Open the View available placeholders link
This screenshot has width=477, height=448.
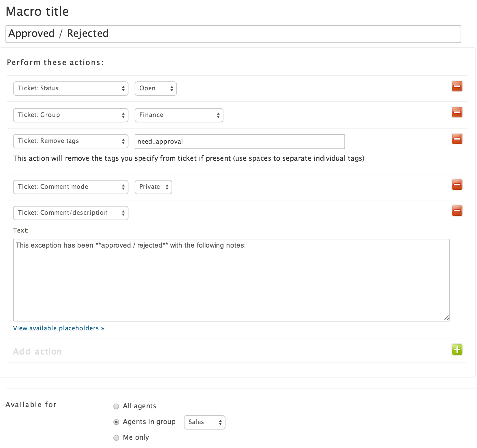pyautogui.click(x=58, y=328)
